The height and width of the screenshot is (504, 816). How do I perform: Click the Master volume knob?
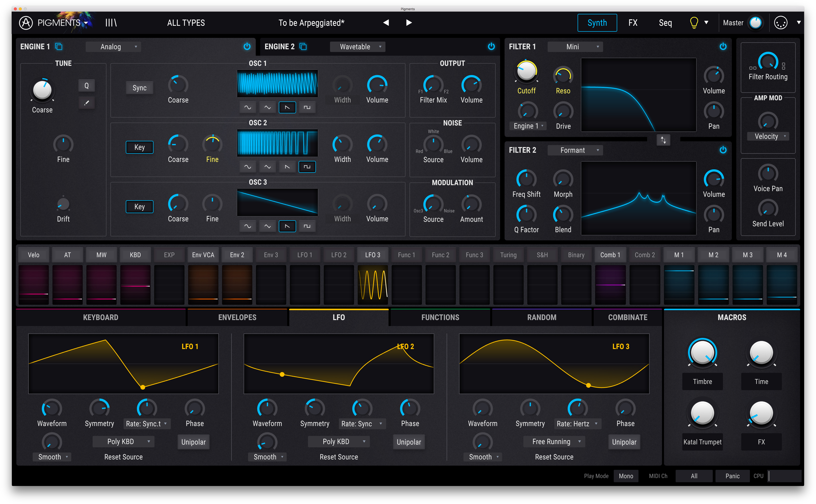[x=755, y=23]
